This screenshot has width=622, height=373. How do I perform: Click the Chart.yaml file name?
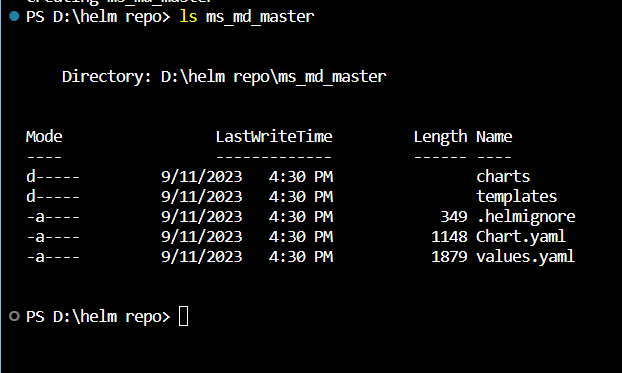tap(520, 236)
